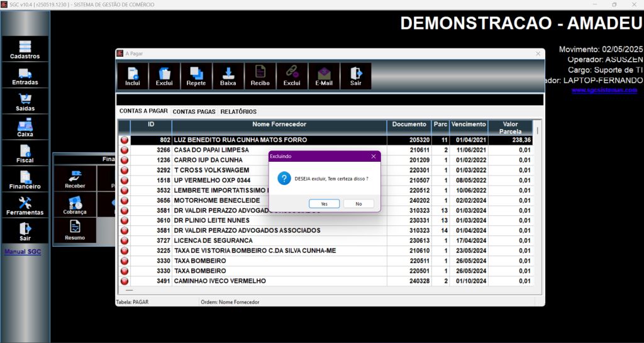The image size is (644, 343).
Task: Click the question mark icon in dialog
Action: click(x=284, y=178)
